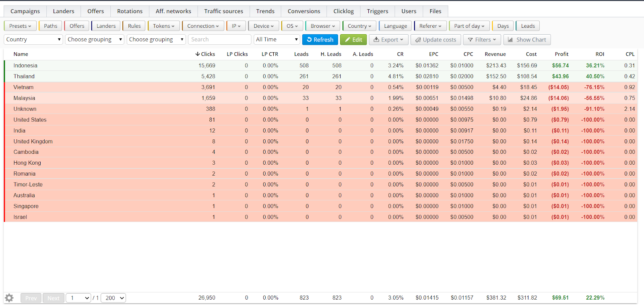
Task: Open the Campaigns tab
Action: point(25,11)
